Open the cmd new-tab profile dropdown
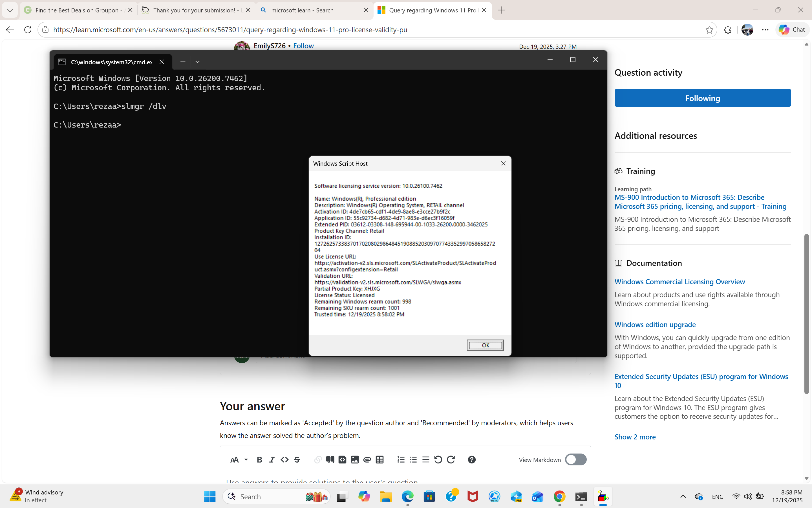The height and width of the screenshot is (508, 812). (x=197, y=62)
